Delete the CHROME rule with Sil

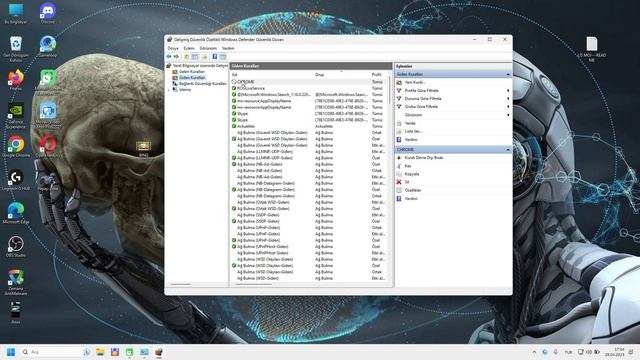(407, 182)
